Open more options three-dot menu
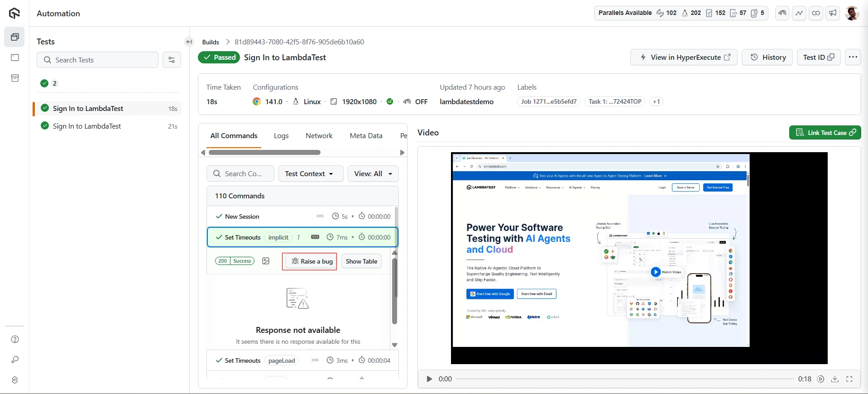This screenshot has width=868, height=394. [x=853, y=57]
